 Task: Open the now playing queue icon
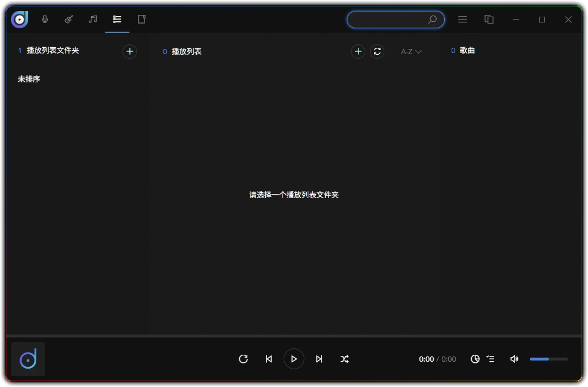point(490,359)
